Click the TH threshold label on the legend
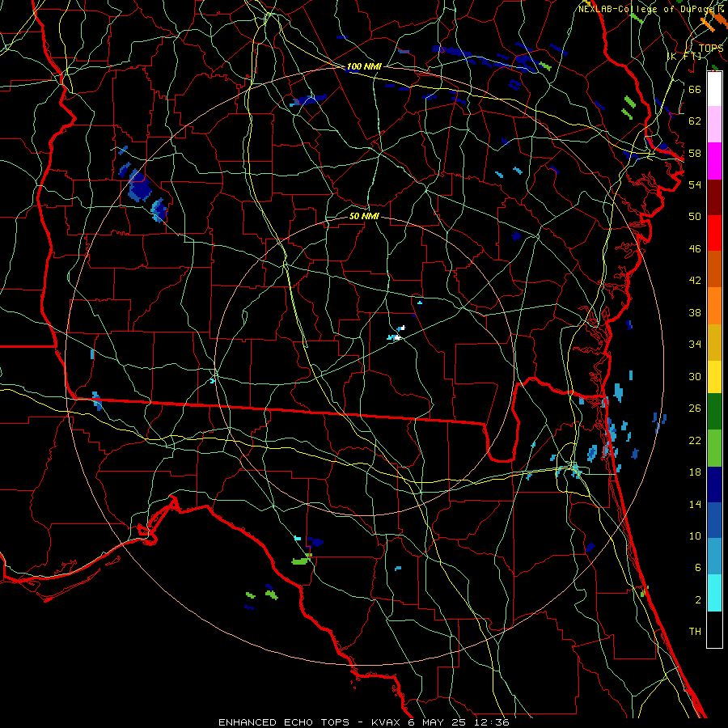728x728 pixels. click(695, 632)
